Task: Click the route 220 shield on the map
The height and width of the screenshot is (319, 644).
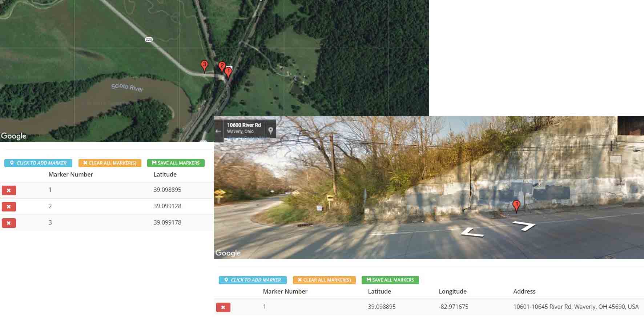Action: pyautogui.click(x=149, y=39)
